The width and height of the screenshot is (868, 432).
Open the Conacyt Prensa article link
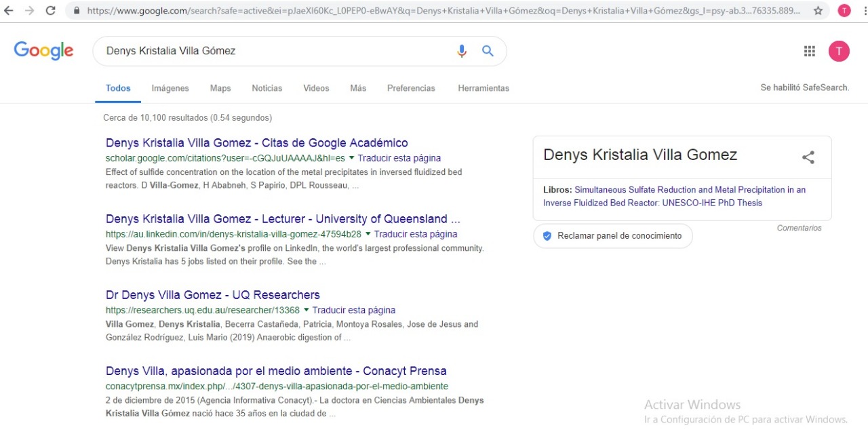point(275,371)
